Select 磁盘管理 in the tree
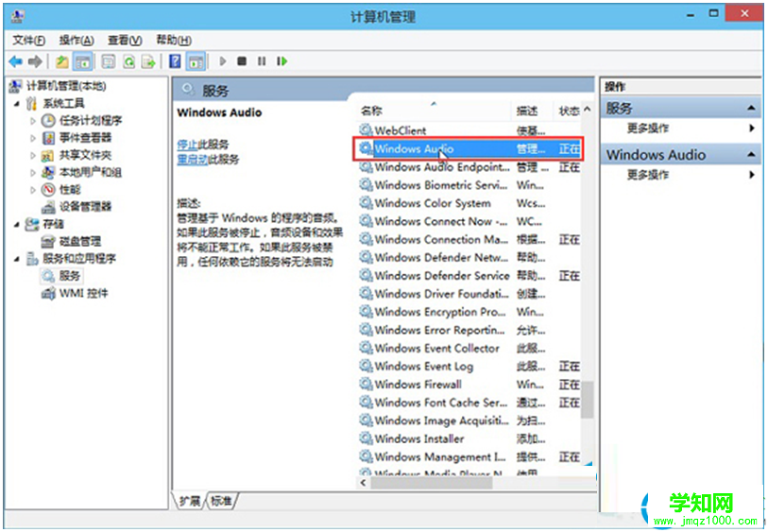 [x=80, y=242]
